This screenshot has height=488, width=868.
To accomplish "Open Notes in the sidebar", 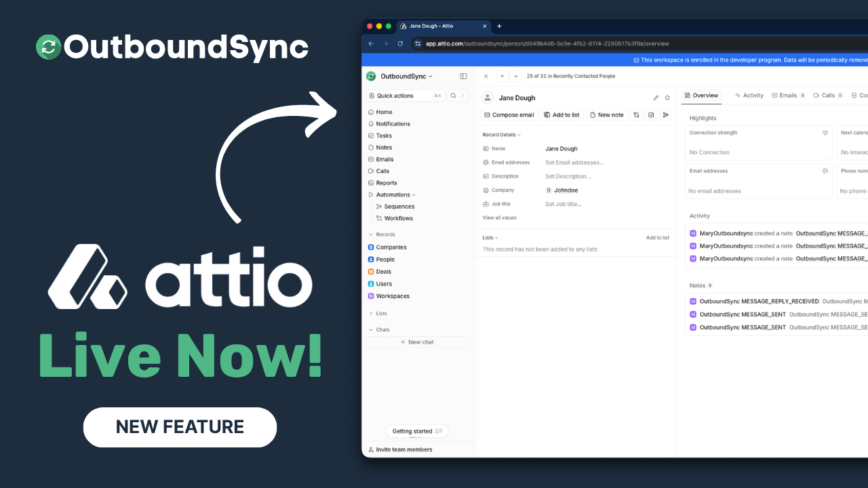I will click(x=380, y=148).
